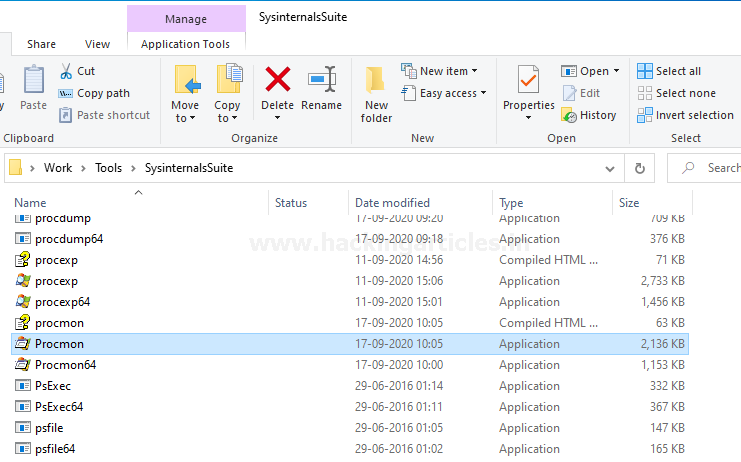Click the PsExec file icon
The width and height of the screenshot is (741, 462).
tap(23, 385)
